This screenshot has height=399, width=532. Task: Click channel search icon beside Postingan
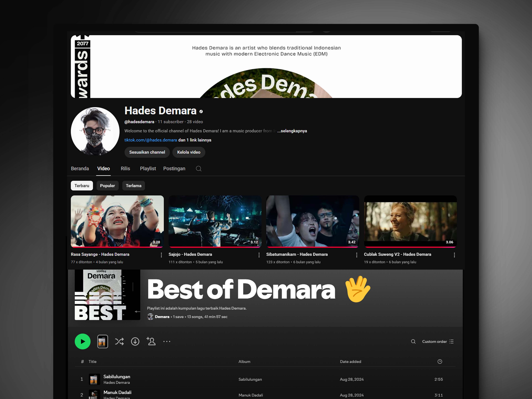tap(198, 169)
